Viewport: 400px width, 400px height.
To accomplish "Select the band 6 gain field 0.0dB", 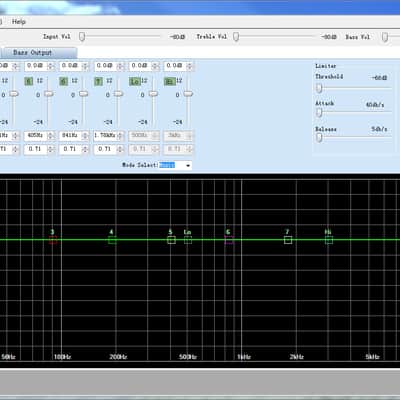I will pos(71,66).
